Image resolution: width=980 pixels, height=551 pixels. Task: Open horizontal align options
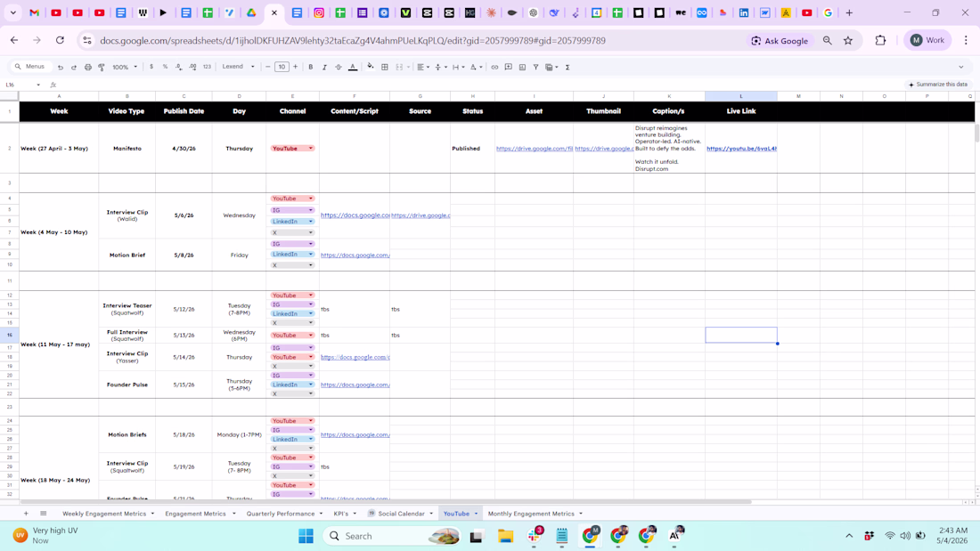click(x=423, y=67)
